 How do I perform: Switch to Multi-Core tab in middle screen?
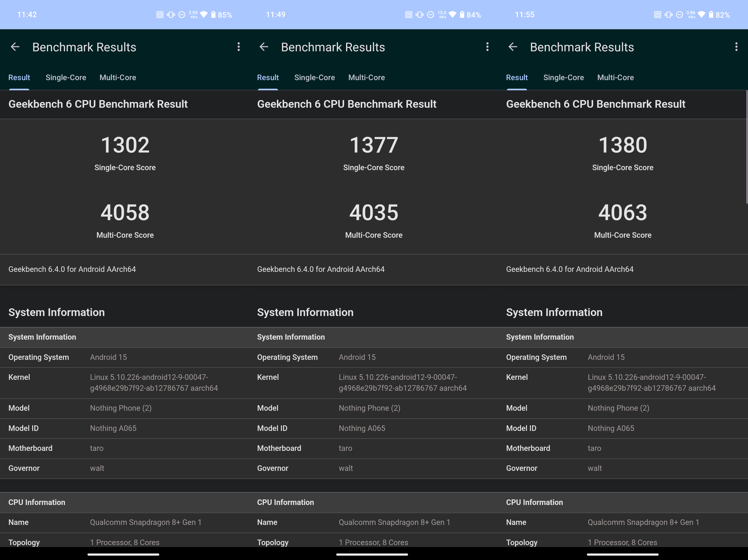(367, 77)
